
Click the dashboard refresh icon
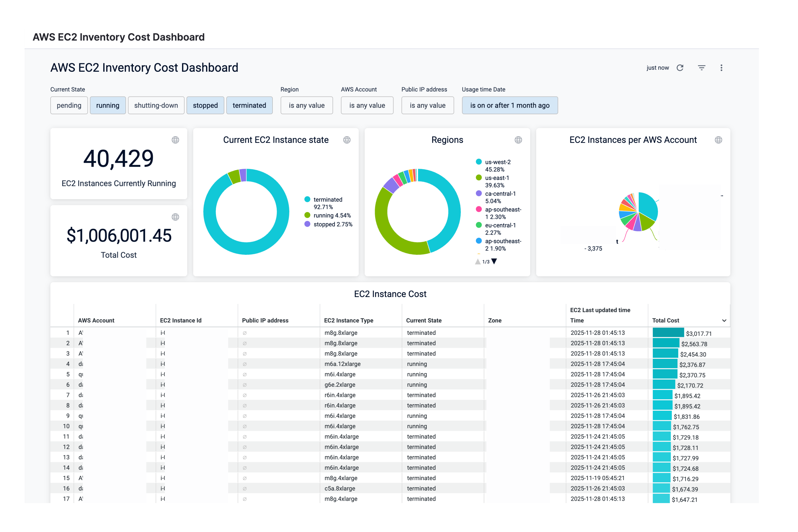pyautogui.click(x=680, y=68)
